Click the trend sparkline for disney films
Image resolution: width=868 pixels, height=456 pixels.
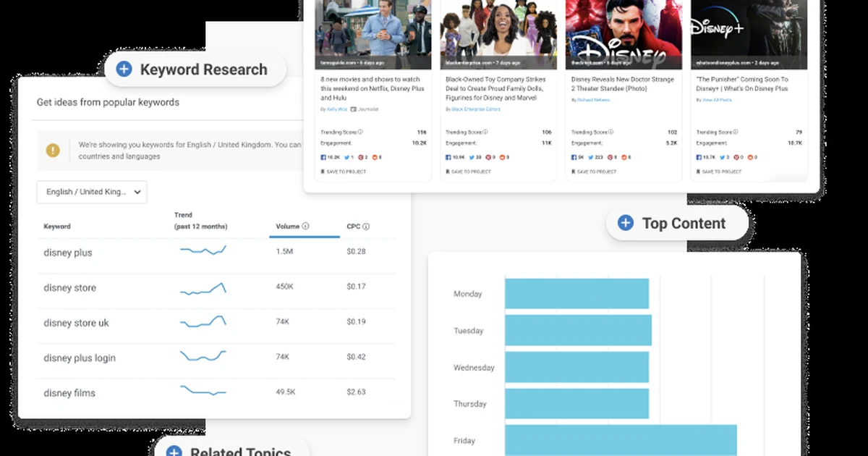203,390
